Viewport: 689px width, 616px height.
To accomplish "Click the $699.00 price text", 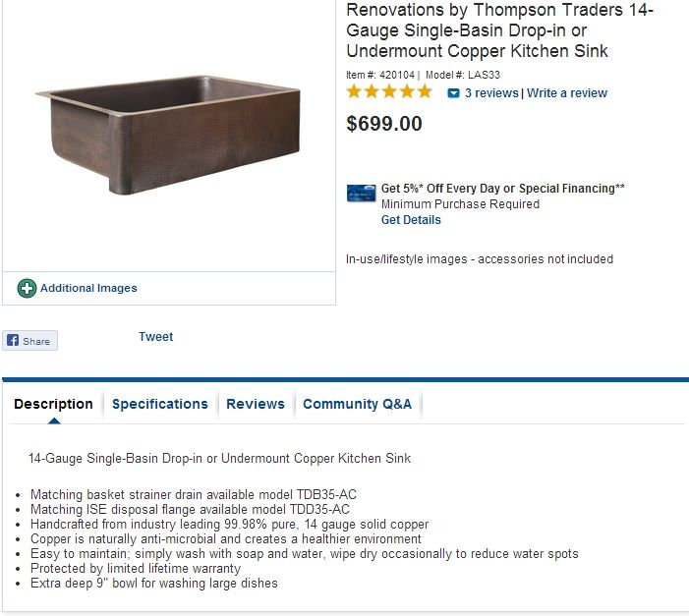I will pyautogui.click(x=384, y=124).
